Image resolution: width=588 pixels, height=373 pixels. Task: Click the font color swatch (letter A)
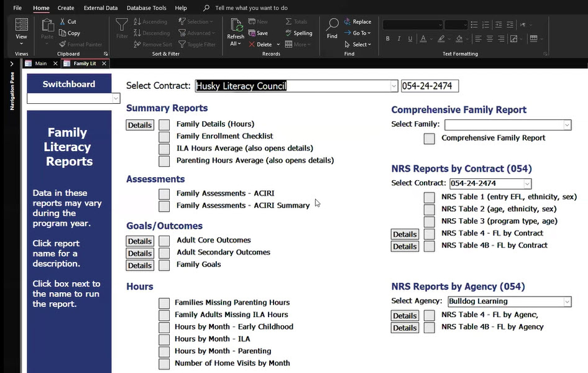point(423,39)
